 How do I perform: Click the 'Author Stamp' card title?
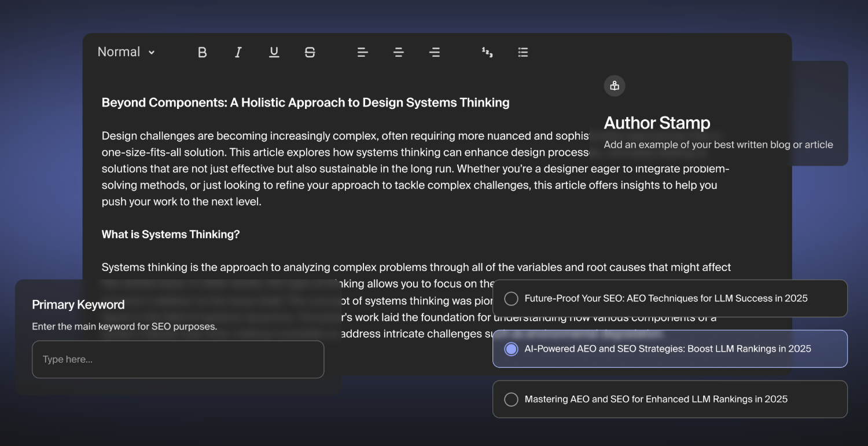click(657, 123)
